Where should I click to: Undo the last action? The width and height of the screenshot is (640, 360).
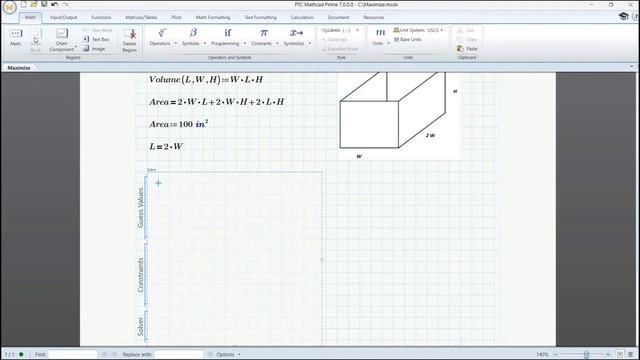tap(54, 4)
